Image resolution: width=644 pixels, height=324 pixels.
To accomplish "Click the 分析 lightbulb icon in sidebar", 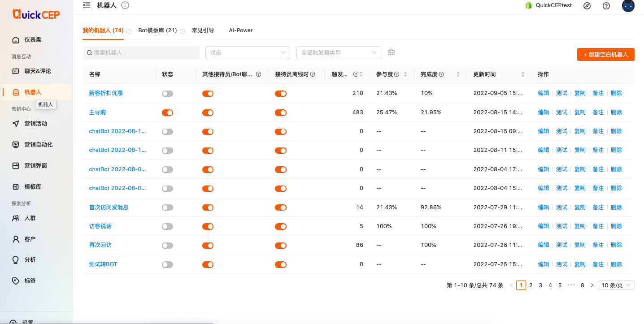I will (x=16, y=260).
